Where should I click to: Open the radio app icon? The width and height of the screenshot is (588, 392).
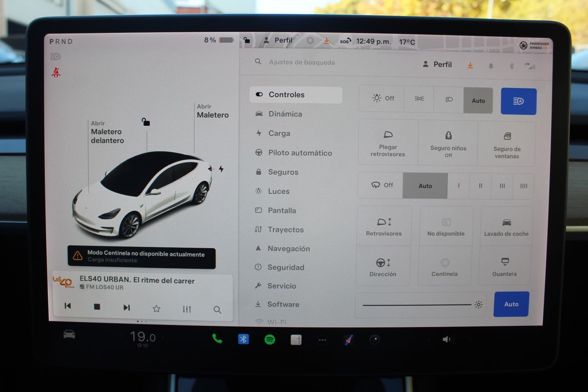pos(296,340)
